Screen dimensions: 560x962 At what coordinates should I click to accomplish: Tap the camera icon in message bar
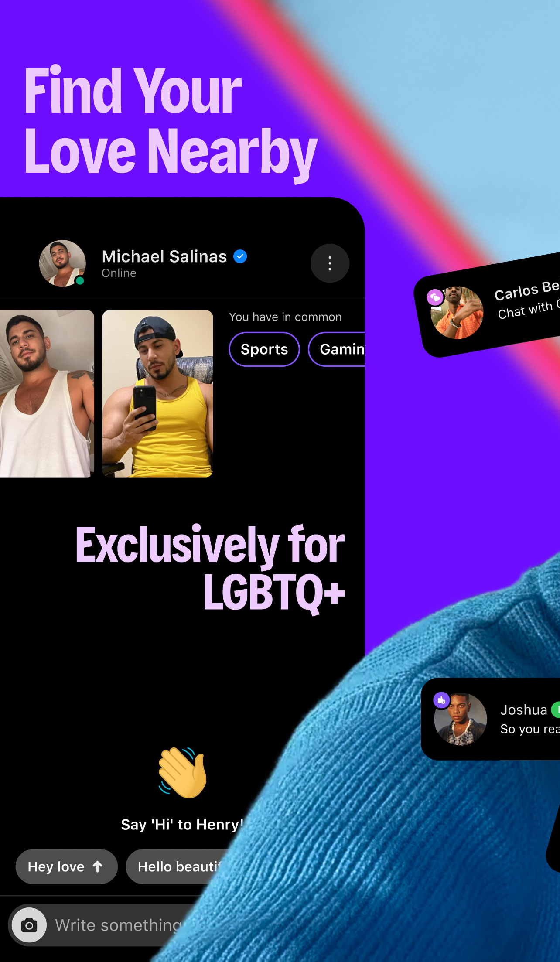[x=29, y=925]
